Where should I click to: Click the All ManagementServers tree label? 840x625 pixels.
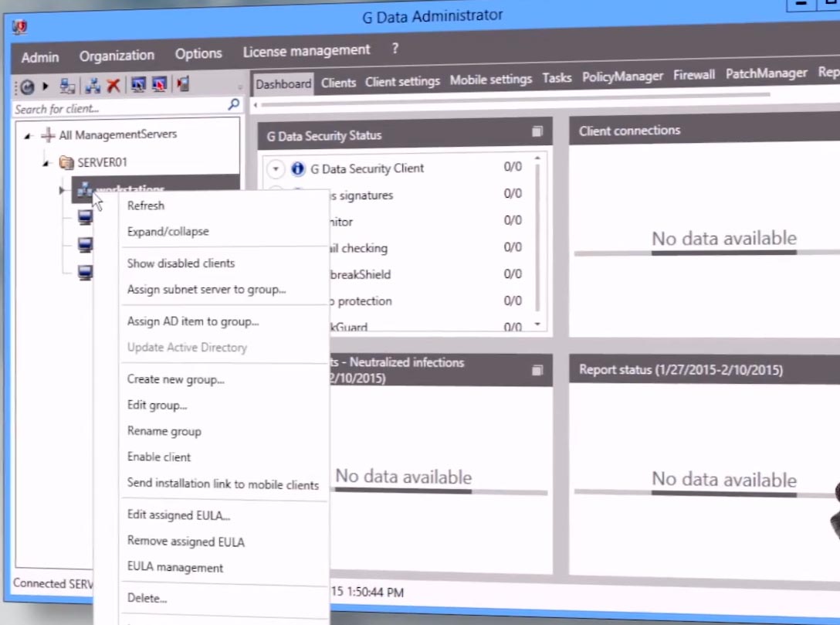pyautogui.click(x=118, y=134)
